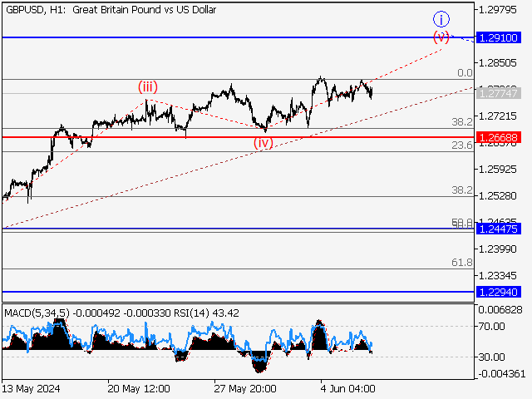Screen dimensions: 532x399
Task: Click the 0.006828 indicator scale value
Action: [500, 310]
